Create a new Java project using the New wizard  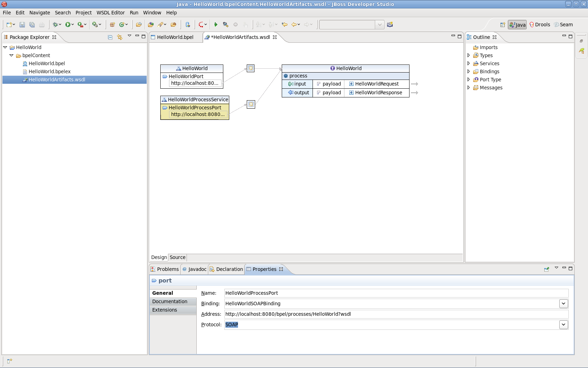[x=9, y=25]
